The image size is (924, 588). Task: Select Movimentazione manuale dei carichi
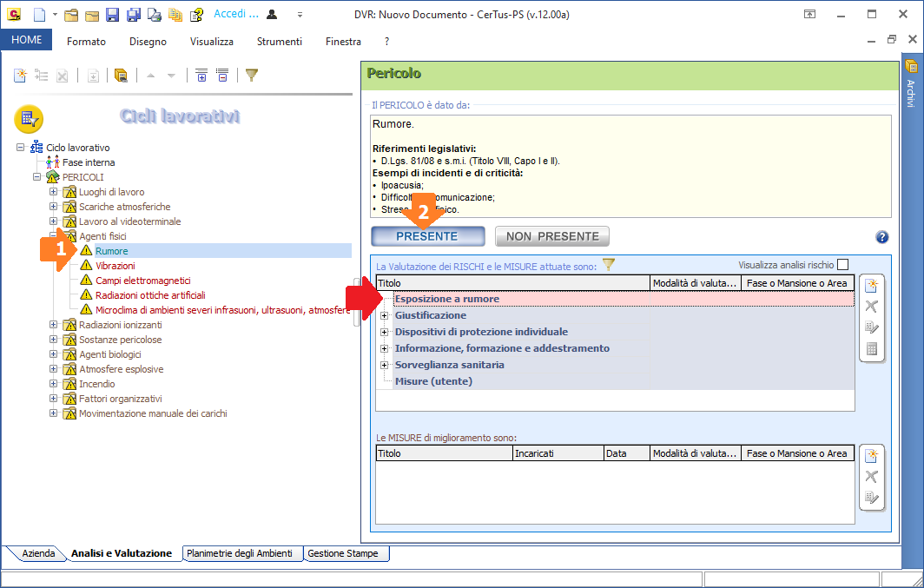153,413
